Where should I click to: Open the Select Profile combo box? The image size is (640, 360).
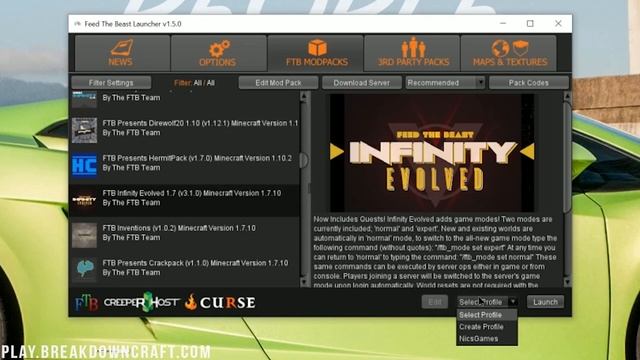tap(487, 302)
